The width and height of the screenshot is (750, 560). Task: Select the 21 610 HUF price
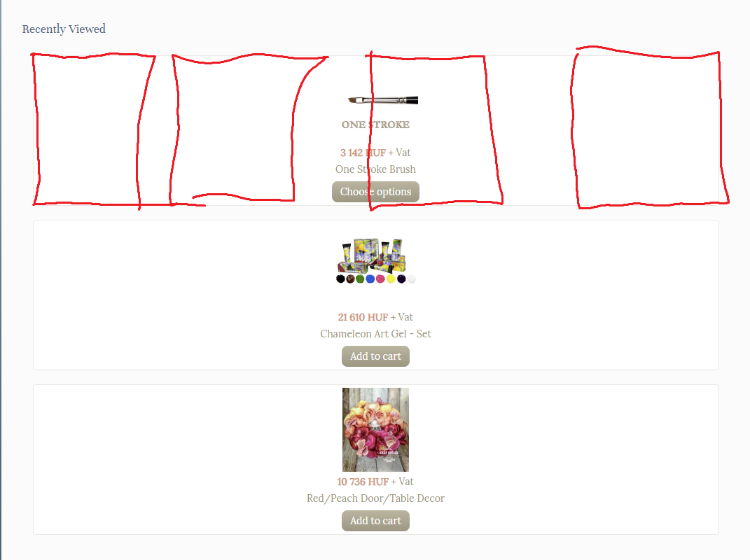363,317
